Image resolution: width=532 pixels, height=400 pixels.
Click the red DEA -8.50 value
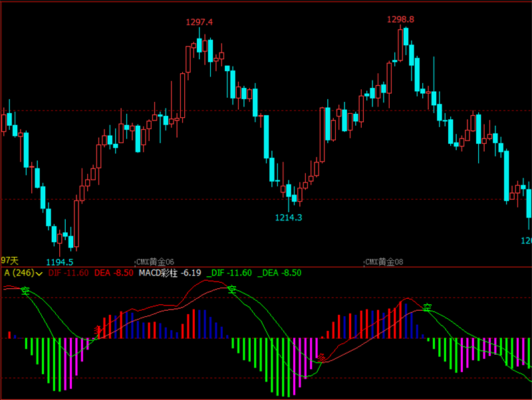coord(114,273)
